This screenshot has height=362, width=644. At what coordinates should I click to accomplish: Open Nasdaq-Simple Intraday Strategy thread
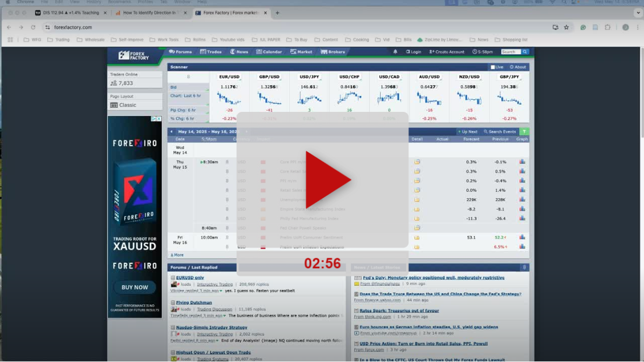pos(212,328)
